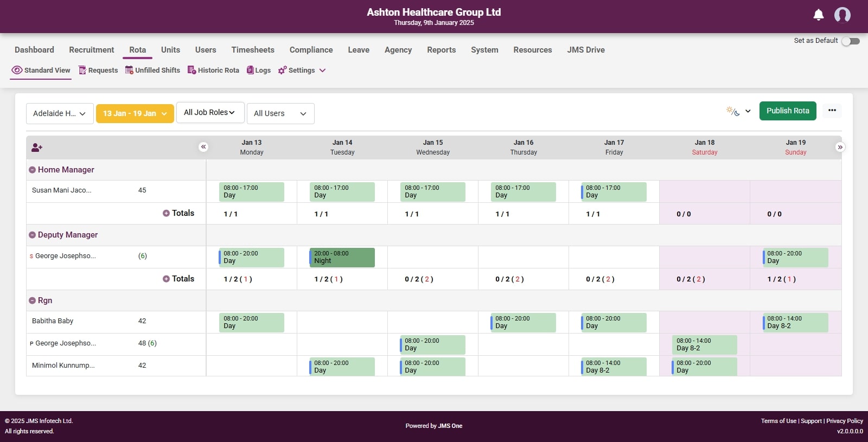
Task: Open Unfilled Shifts view
Action: tap(152, 71)
